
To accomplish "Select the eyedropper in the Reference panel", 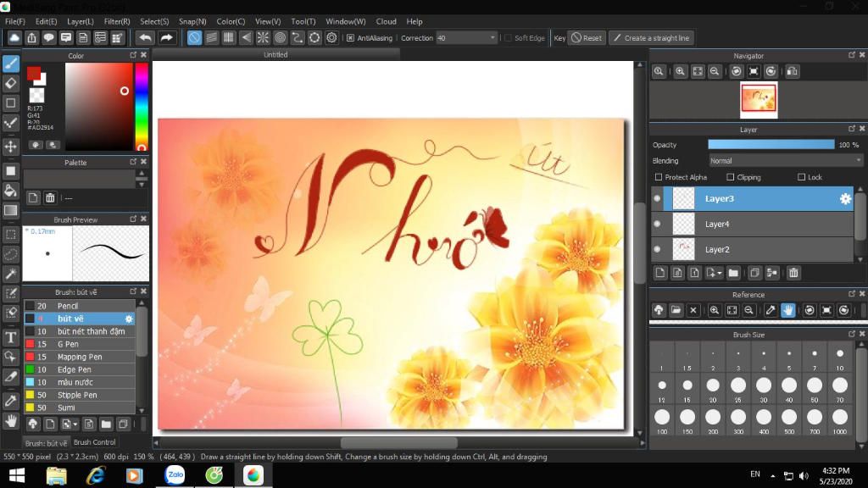I will click(771, 310).
